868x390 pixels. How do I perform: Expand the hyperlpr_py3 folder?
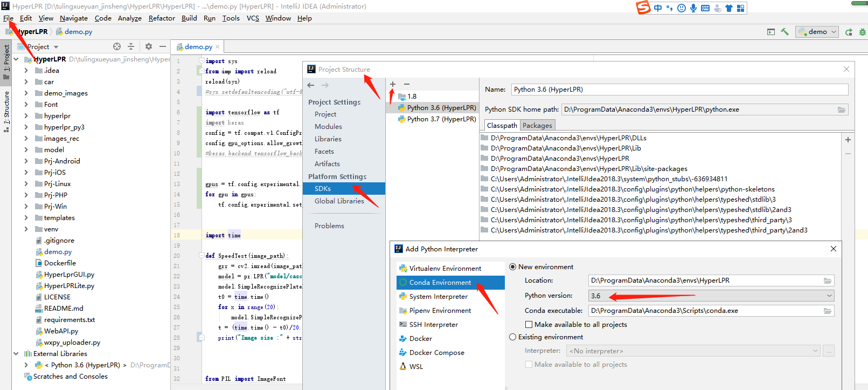coord(26,127)
